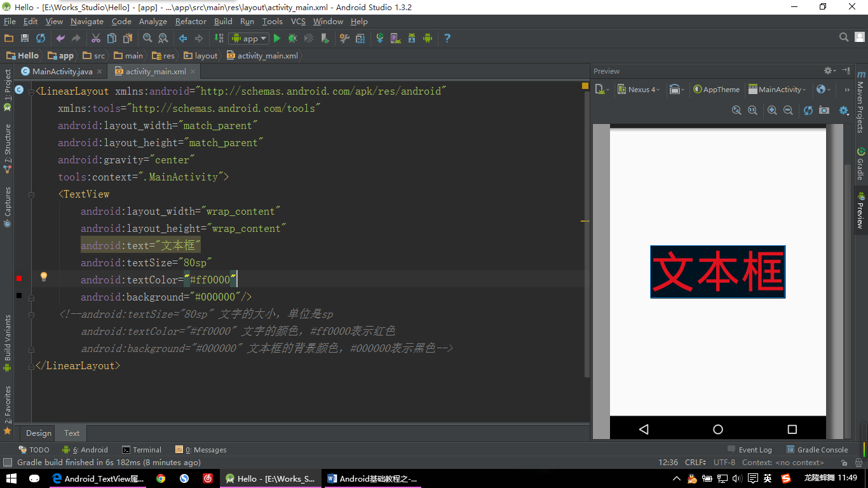Hide the Preview panel with arrow icon
The width and height of the screenshot is (868, 488).
[x=846, y=71]
